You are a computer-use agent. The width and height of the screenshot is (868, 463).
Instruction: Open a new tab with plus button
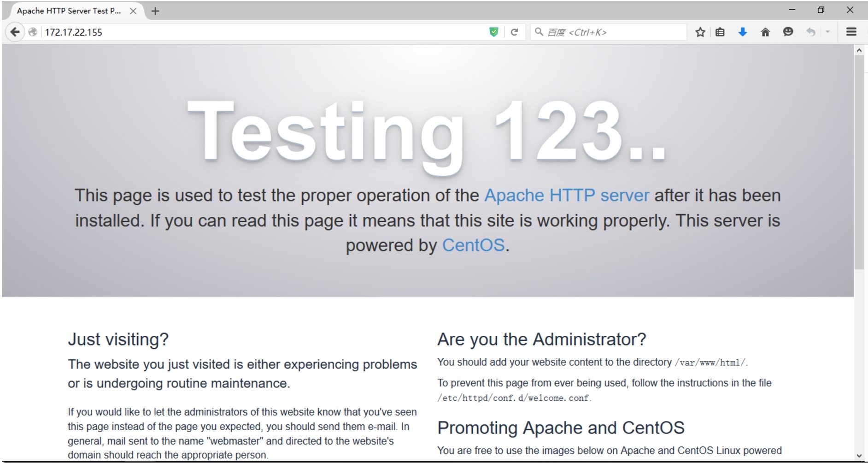[x=155, y=11]
